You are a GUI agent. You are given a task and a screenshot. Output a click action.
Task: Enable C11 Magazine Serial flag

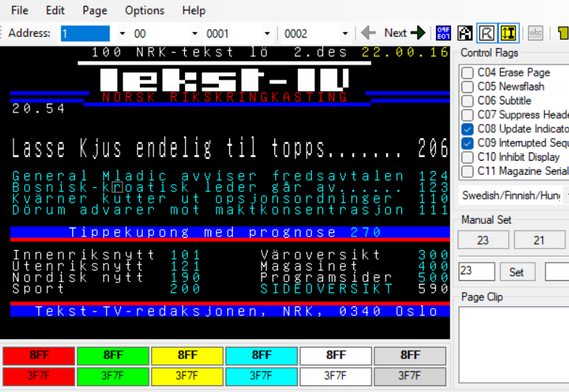(x=468, y=171)
